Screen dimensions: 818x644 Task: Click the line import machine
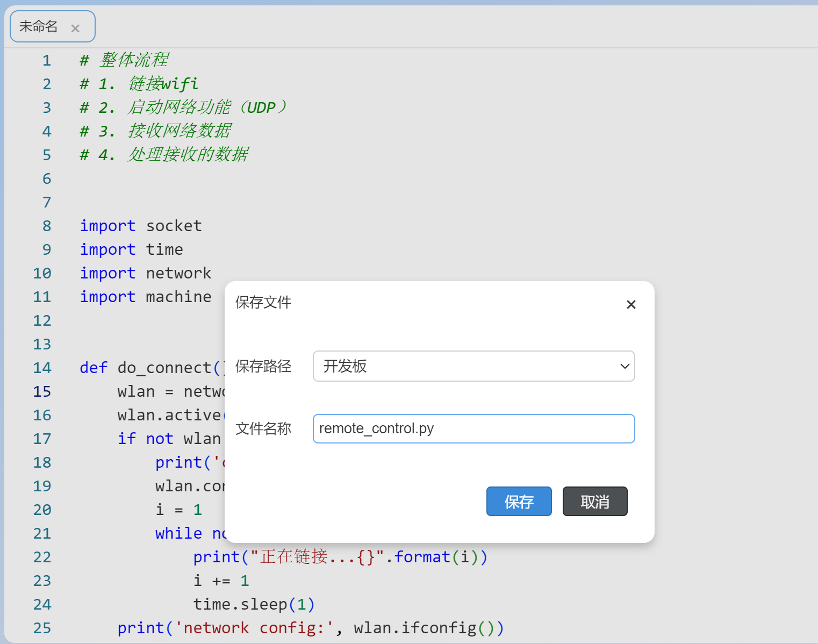coord(146,297)
